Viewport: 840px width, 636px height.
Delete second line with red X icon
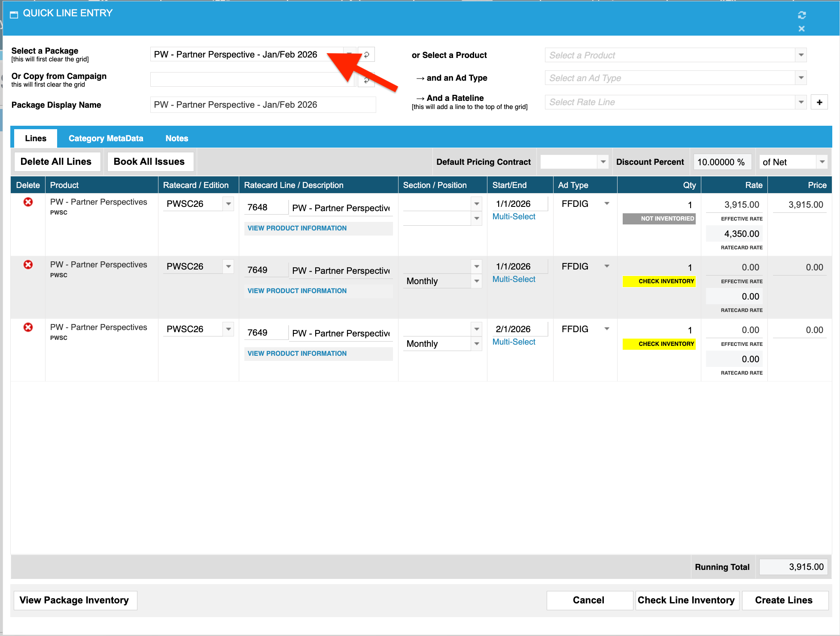(x=28, y=264)
